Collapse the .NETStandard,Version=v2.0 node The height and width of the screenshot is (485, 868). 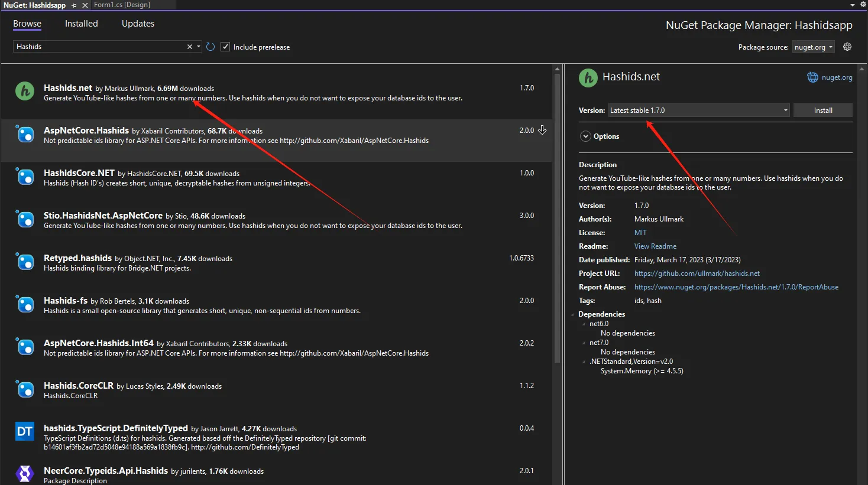[x=584, y=362]
